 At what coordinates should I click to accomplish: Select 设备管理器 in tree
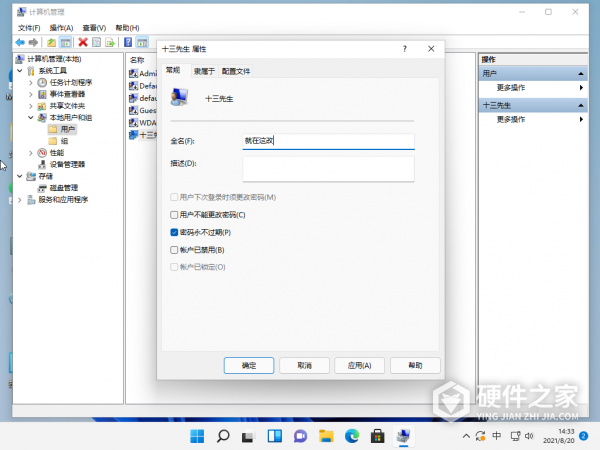pos(62,165)
